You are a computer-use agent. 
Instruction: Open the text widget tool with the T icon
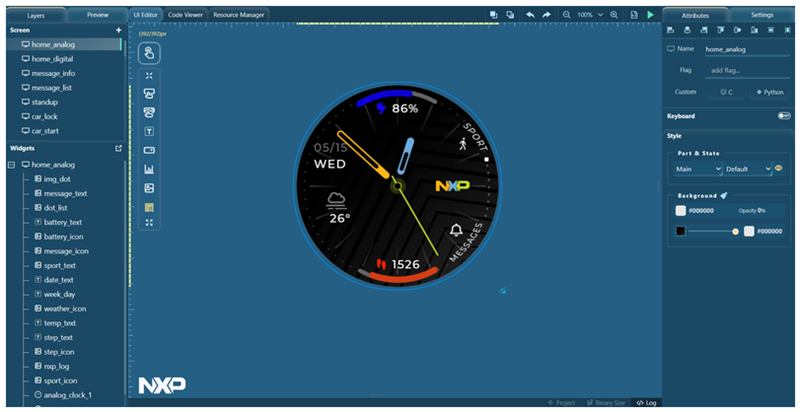[149, 132]
